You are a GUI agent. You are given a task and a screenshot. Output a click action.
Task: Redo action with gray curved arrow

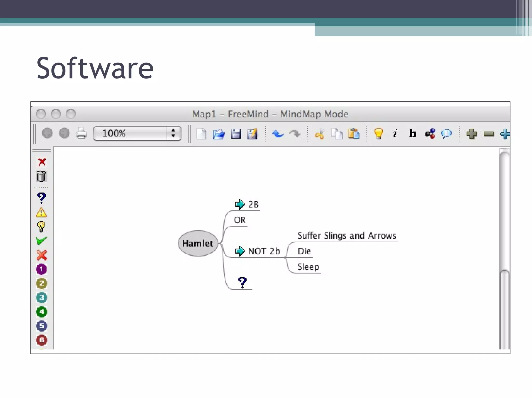(295, 134)
